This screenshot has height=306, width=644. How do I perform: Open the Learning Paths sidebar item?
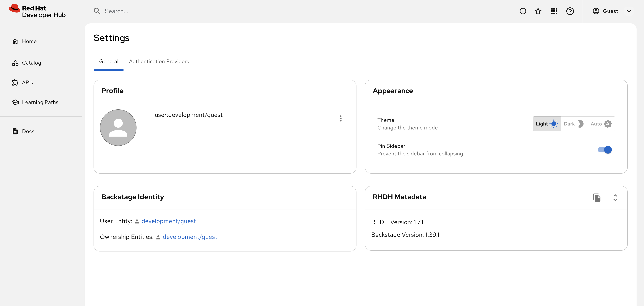40,102
